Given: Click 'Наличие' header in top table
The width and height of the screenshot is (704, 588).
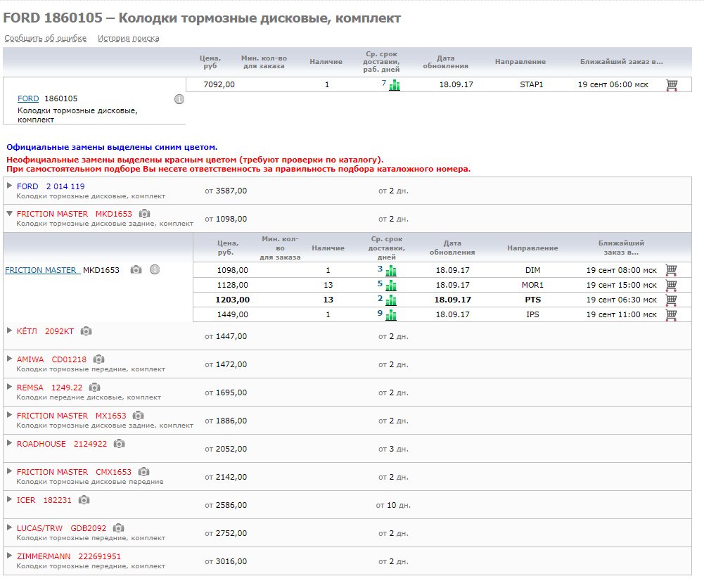Looking at the screenshot, I should [x=326, y=62].
